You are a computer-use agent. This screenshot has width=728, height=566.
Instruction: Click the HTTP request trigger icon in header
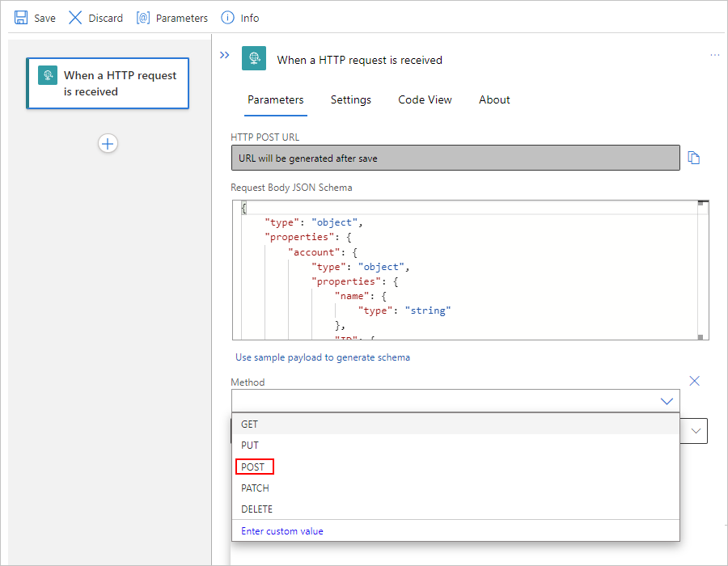[x=254, y=58]
